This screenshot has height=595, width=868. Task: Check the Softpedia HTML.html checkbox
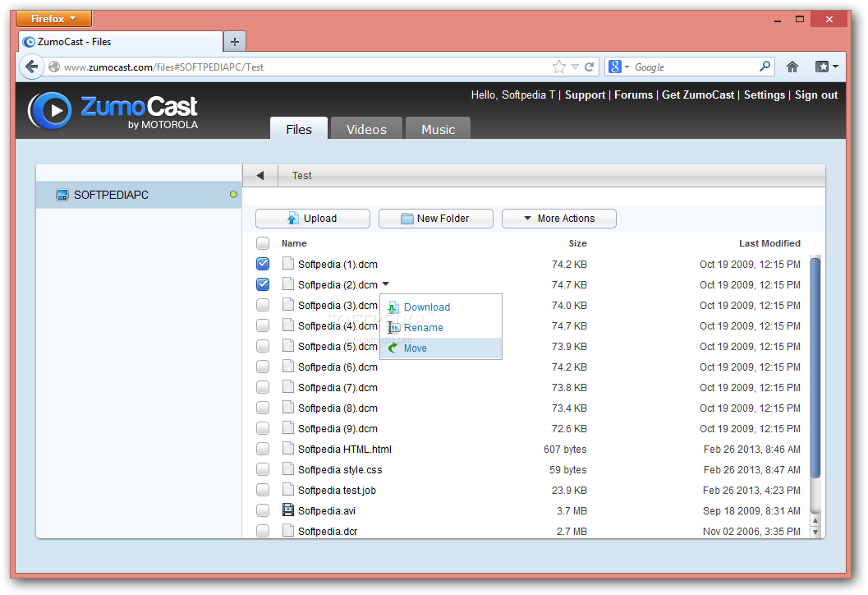[x=263, y=449]
